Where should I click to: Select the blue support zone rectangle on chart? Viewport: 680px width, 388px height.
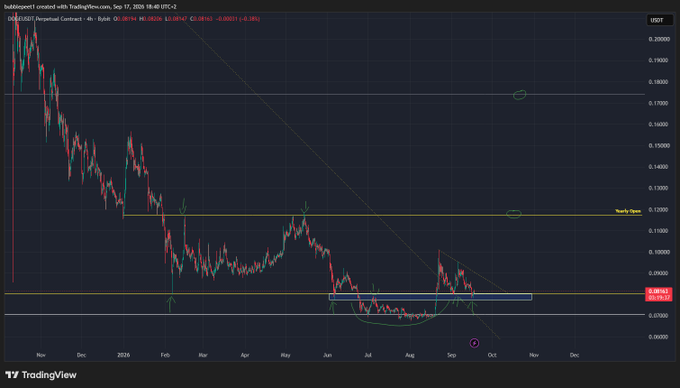click(x=430, y=297)
